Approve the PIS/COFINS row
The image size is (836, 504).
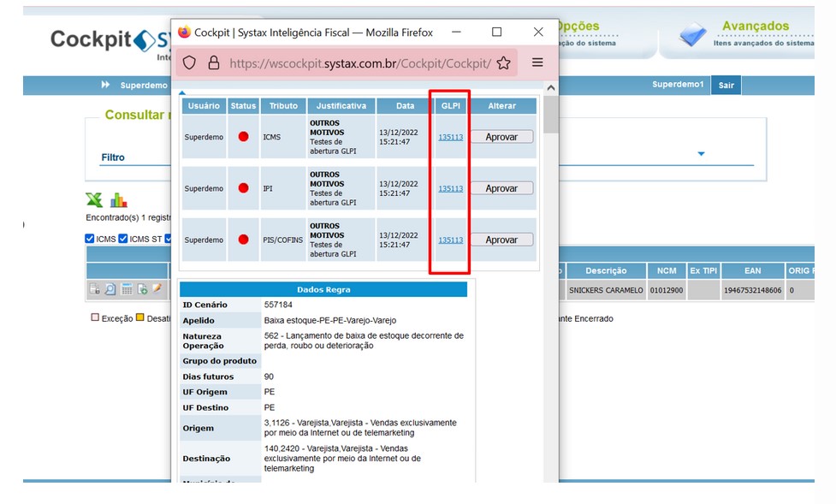pos(501,240)
